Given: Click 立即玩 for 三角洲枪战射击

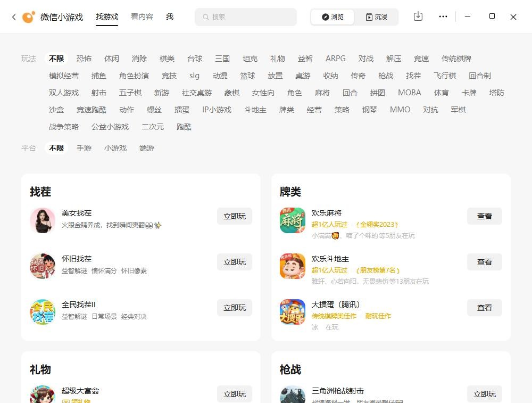Looking at the screenshot, I should click(485, 394).
